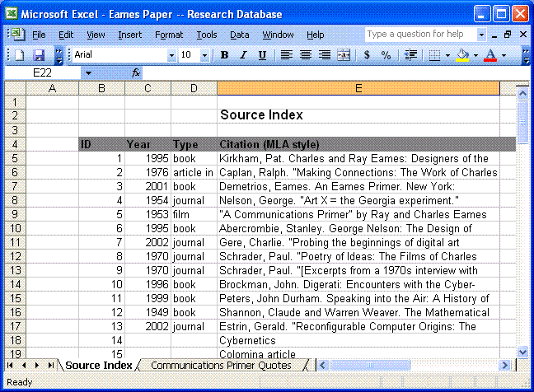Open the Data menu
The width and height of the screenshot is (534, 392).
click(240, 35)
